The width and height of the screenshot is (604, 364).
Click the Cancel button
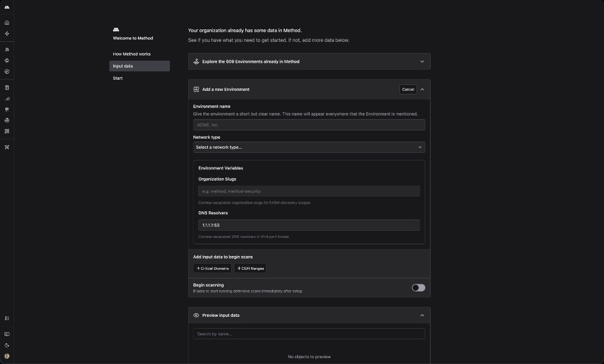point(408,89)
